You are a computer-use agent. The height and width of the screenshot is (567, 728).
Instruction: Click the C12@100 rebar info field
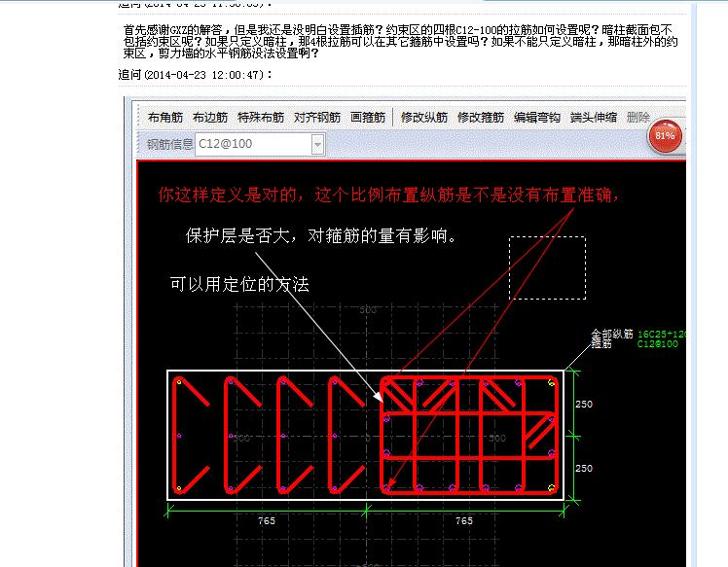coord(253,144)
